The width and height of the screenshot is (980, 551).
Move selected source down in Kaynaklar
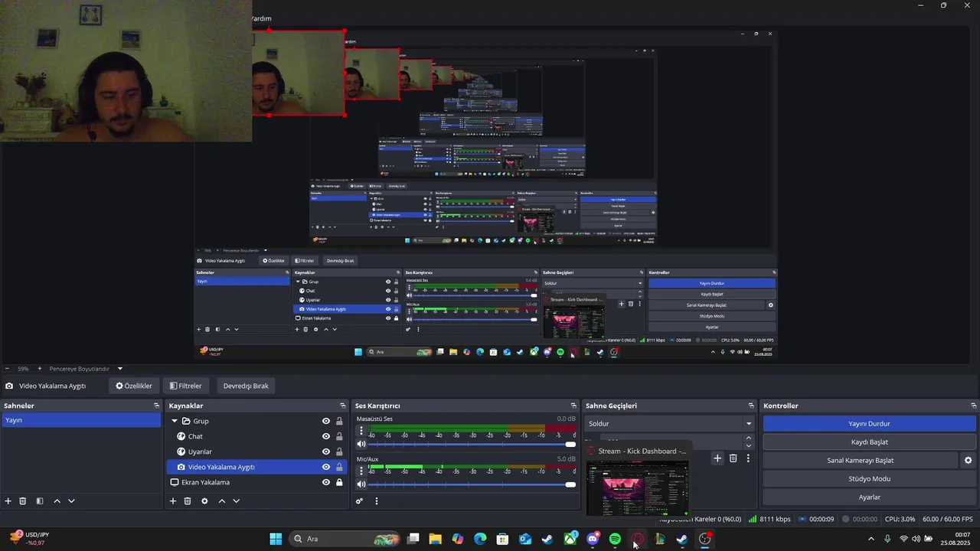tap(236, 501)
